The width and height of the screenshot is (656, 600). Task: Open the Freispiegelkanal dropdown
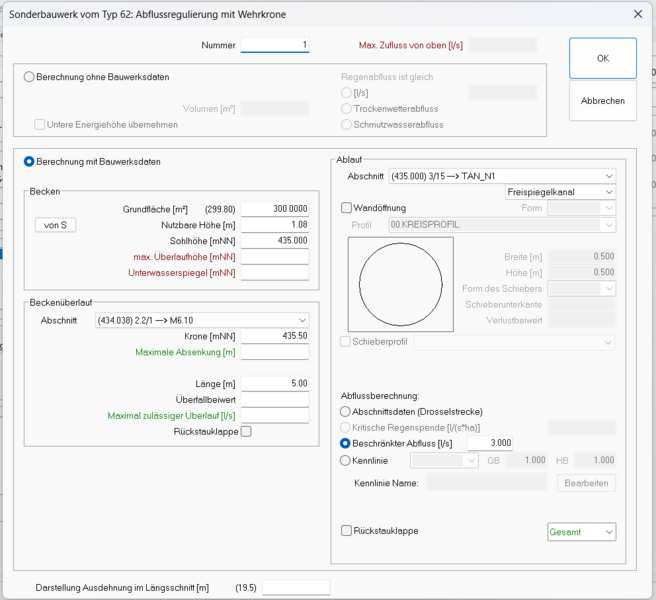pyautogui.click(x=561, y=192)
